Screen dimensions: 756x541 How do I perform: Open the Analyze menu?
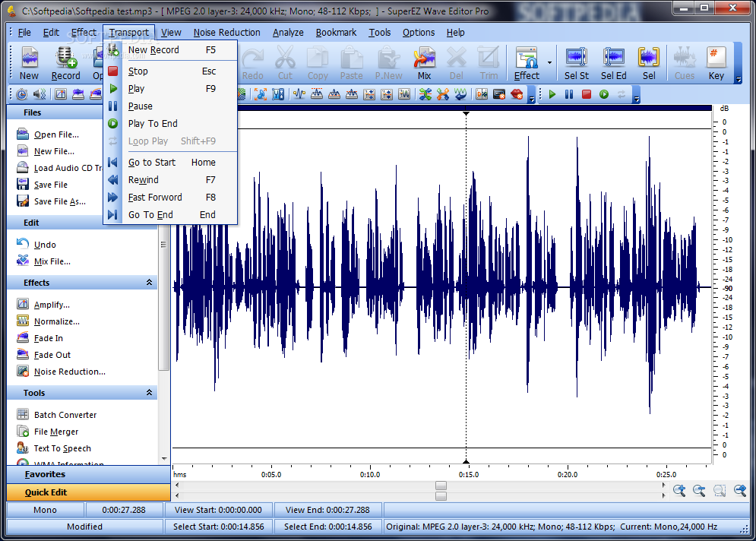pos(288,33)
